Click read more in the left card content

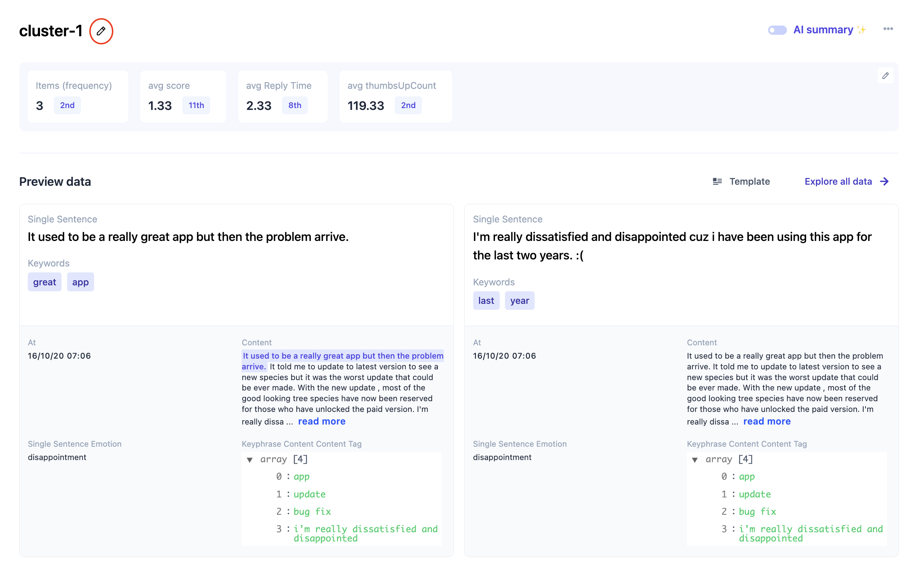[322, 421]
